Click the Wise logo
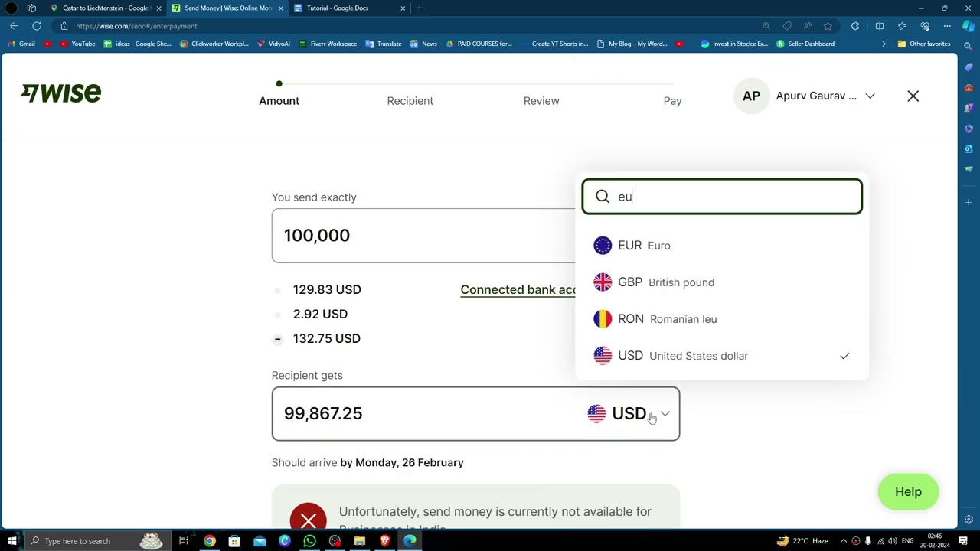980x551 pixels. pos(61,93)
